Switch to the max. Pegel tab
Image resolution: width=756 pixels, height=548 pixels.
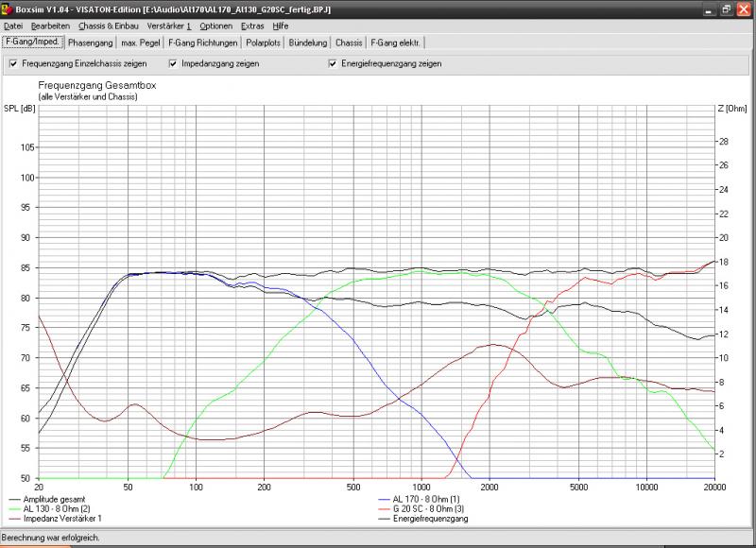coord(140,43)
